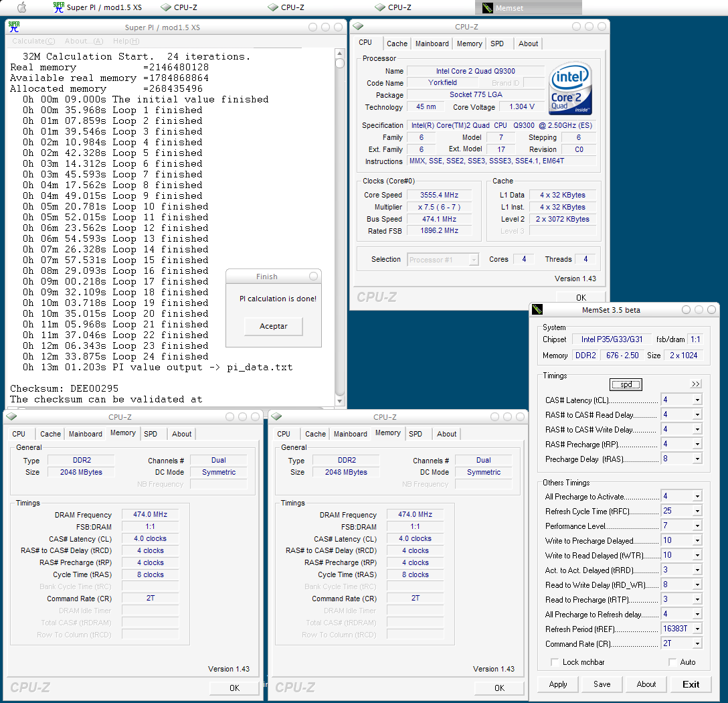Click the Intel P35/G33/G31 chipset field
Viewport: 728px width, 703px height.
coord(612,339)
